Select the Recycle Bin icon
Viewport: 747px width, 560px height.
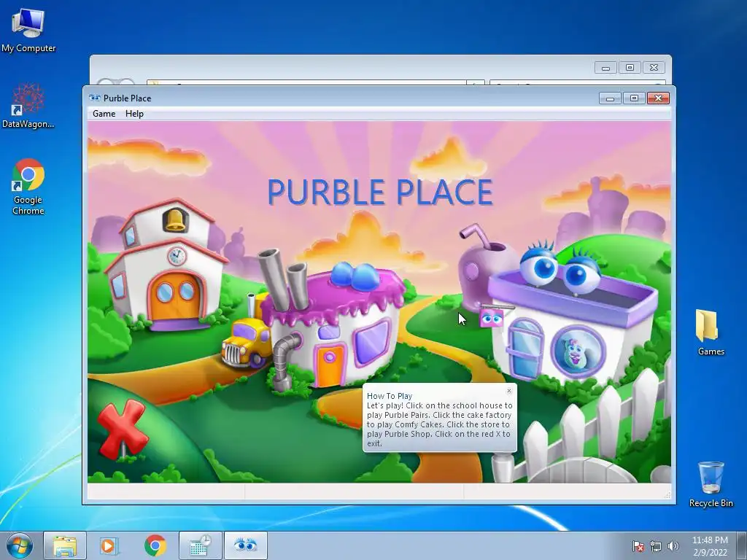(711, 484)
